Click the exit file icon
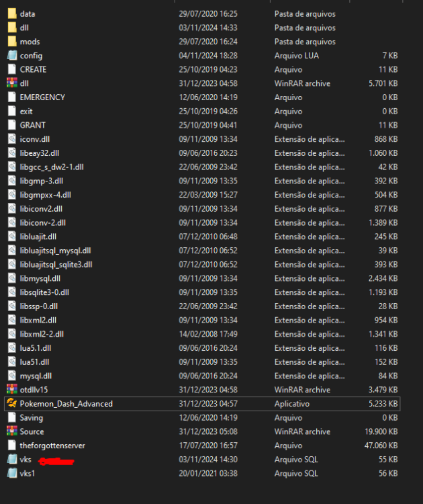The height and width of the screenshot is (504, 423). point(12,111)
